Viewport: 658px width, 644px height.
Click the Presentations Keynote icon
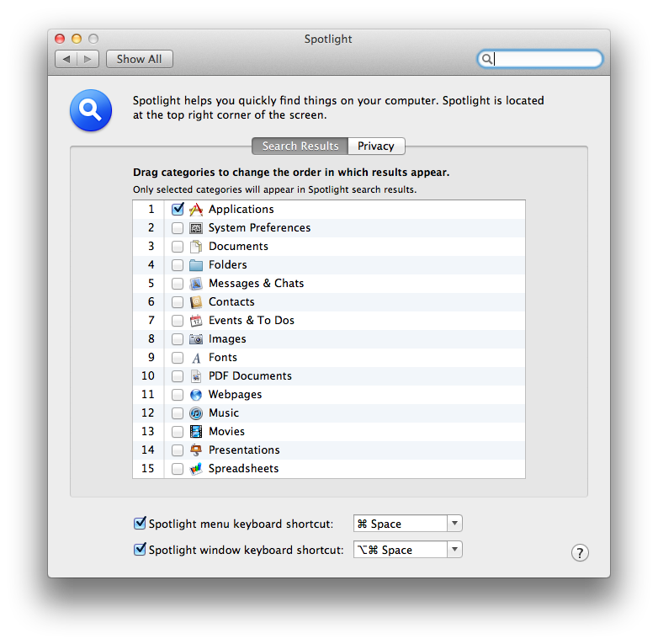click(196, 450)
